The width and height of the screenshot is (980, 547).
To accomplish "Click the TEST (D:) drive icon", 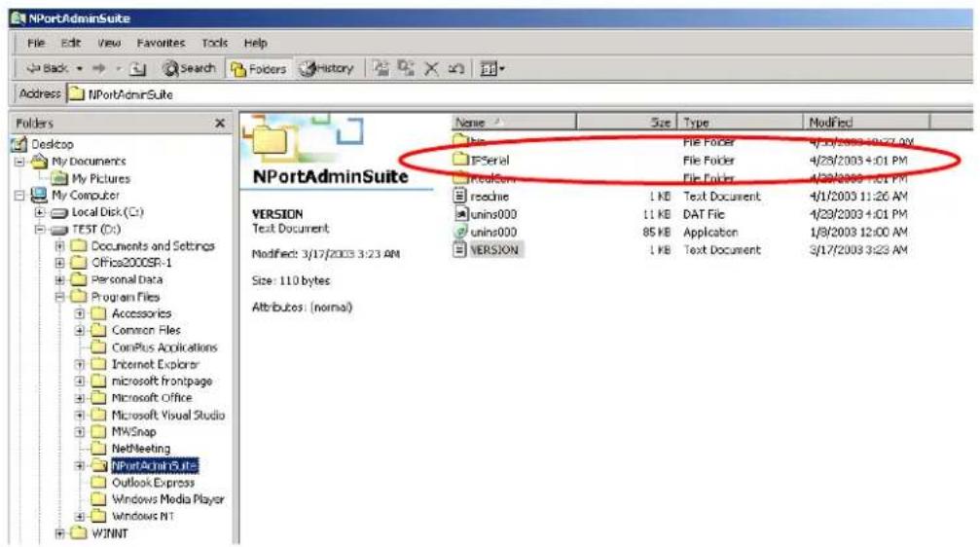I will tap(59, 230).
